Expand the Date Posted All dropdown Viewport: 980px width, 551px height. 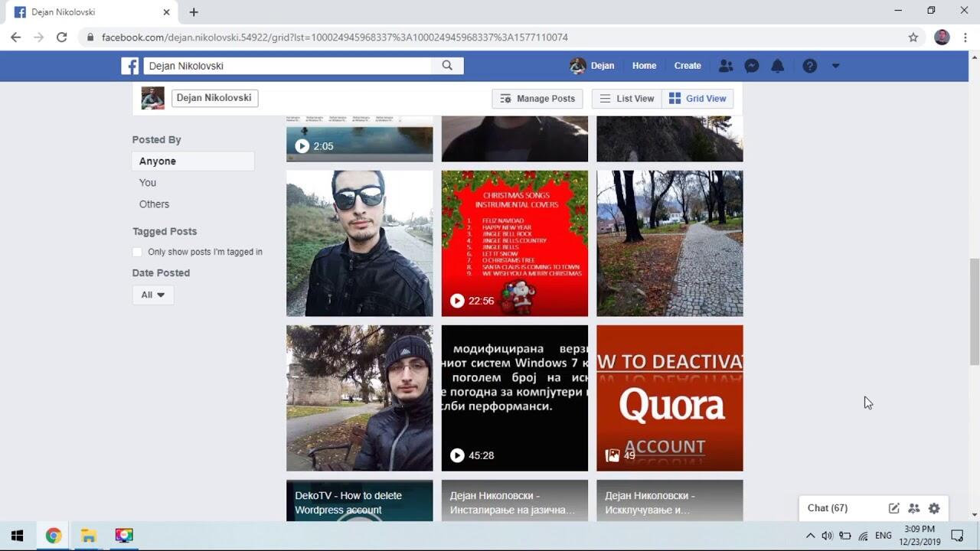[x=152, y=295]
